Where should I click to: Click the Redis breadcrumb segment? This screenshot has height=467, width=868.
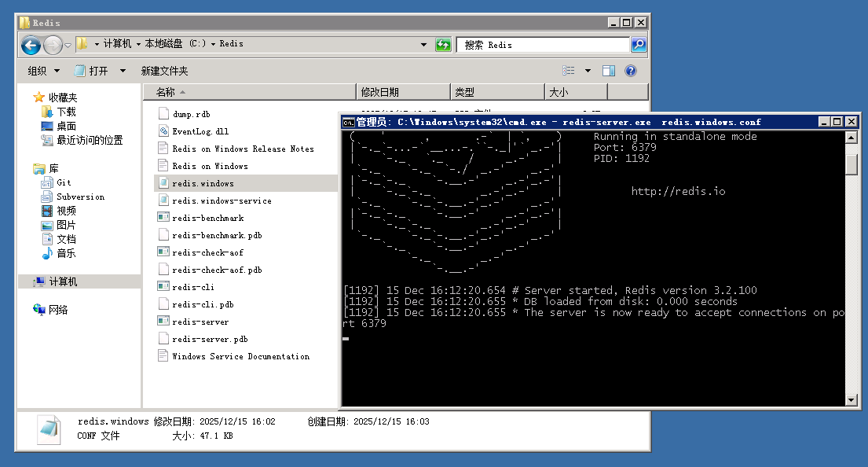click(231, 44)
